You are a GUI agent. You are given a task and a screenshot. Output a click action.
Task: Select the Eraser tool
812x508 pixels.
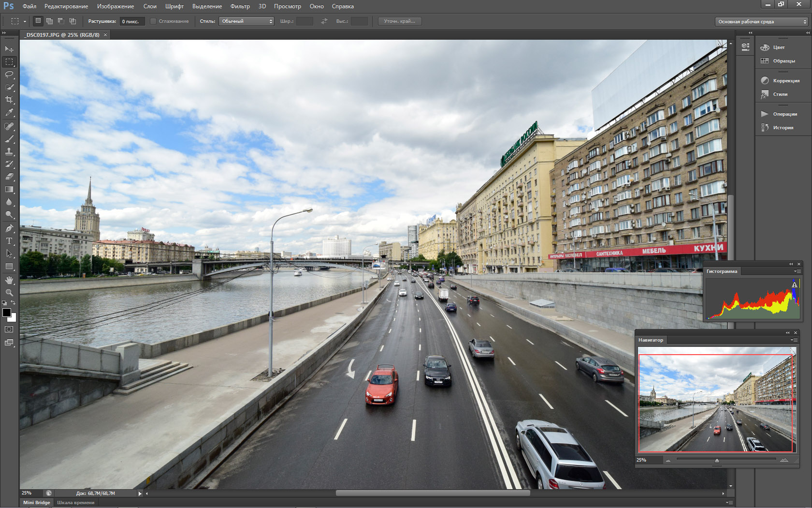[x=9, y=177]
